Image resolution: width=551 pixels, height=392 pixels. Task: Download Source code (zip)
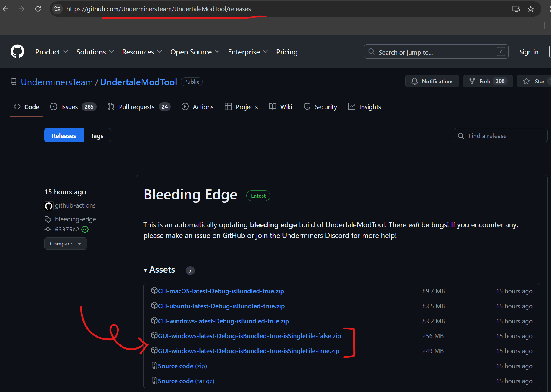click(x=182, y=366)
